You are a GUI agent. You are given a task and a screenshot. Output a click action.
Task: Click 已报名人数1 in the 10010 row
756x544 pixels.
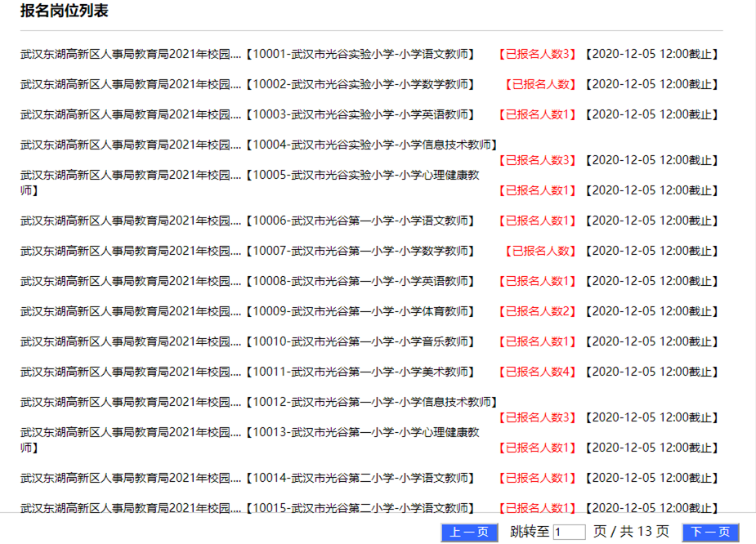click(537, 341)
